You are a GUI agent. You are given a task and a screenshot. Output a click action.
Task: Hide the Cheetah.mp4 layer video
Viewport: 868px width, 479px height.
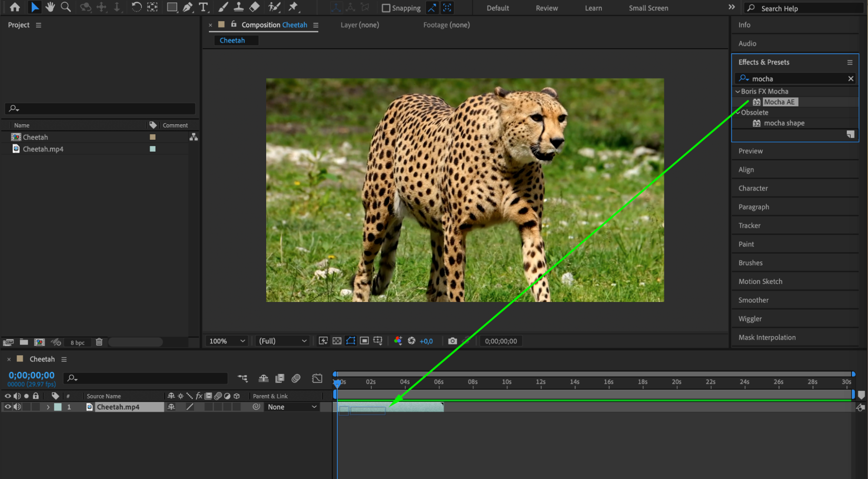[x=7, y=407]
